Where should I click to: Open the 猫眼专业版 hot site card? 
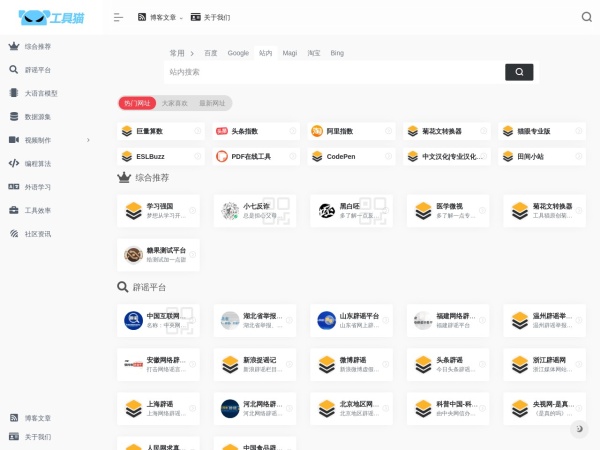click(542, 131)
